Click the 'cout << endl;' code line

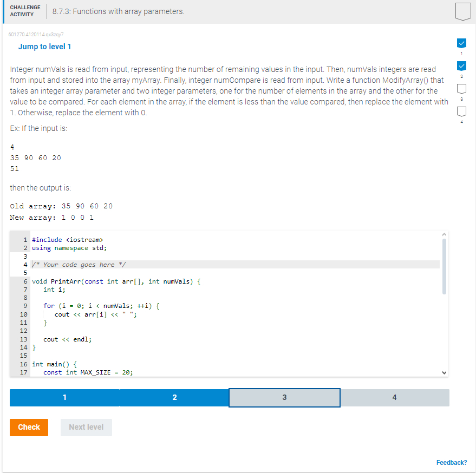pos(67,339)
